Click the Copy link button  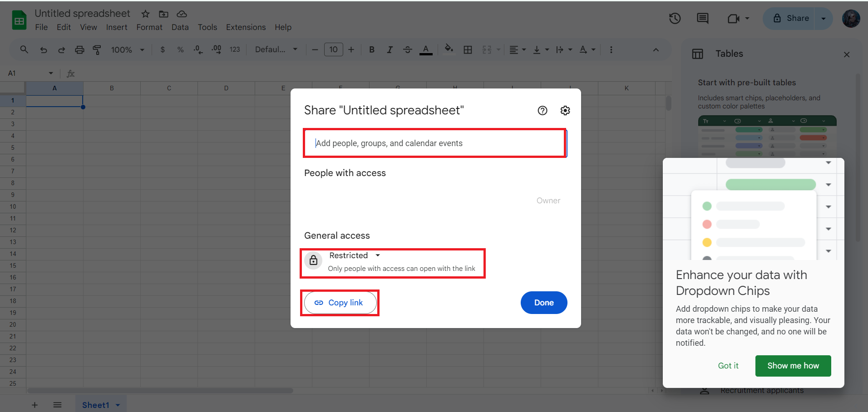(x=340, y=303)
